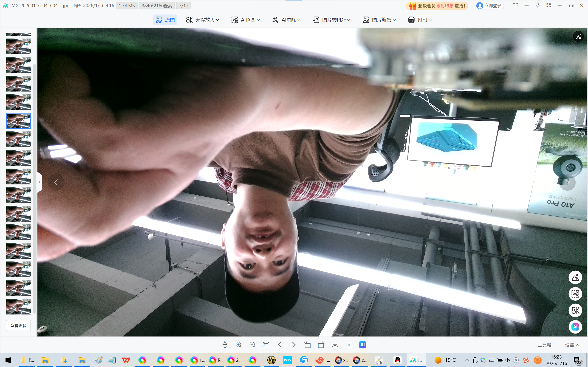
Task: Click the zoom in magnifier icon
Action: (x=239, y=345)
